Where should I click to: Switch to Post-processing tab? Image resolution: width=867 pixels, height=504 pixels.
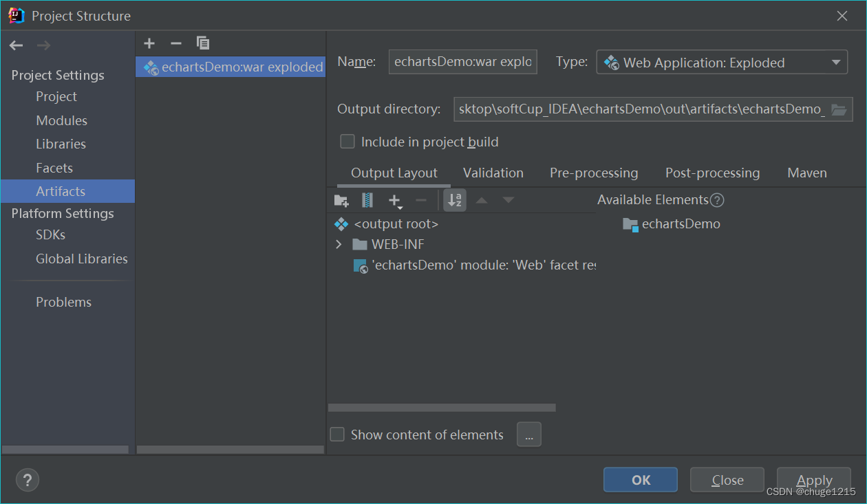click(712, 173)
